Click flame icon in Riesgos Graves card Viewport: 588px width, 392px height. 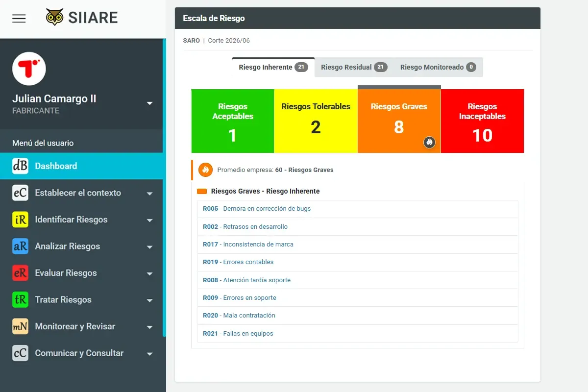coord(430,143)
